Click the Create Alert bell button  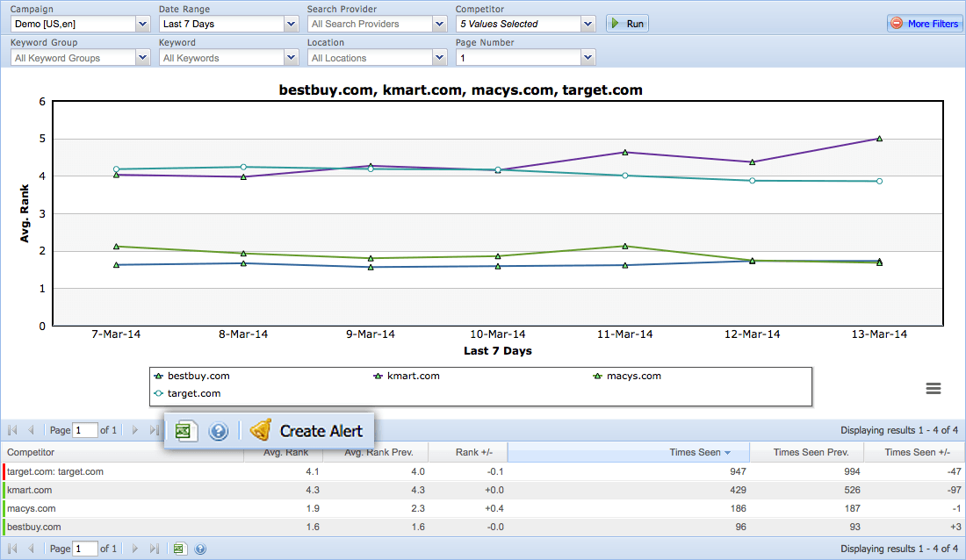(x=306, y=431)
